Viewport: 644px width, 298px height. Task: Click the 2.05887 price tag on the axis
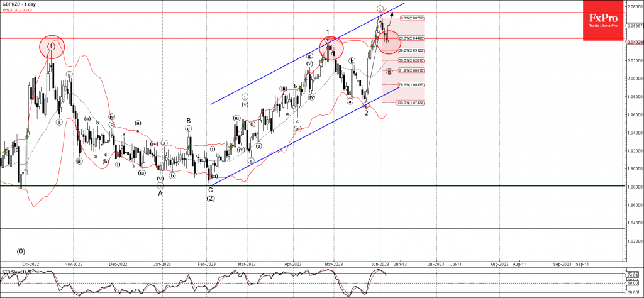[634, 28]
